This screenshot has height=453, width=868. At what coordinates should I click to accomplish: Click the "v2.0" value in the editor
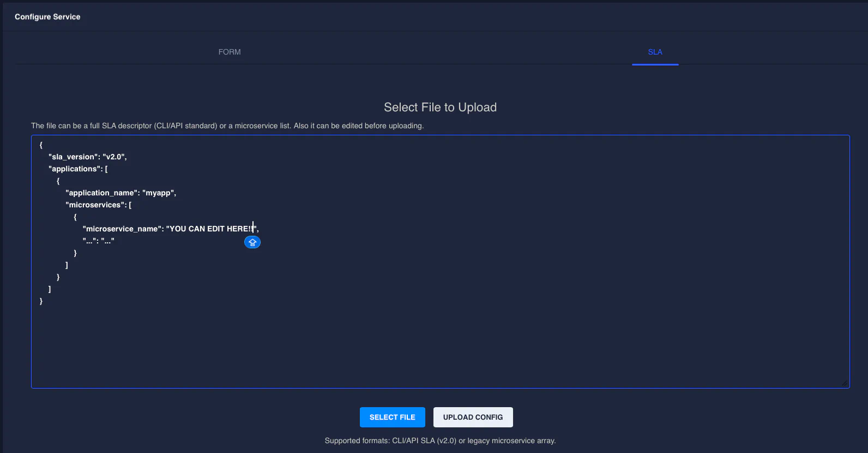pos(114,157)
